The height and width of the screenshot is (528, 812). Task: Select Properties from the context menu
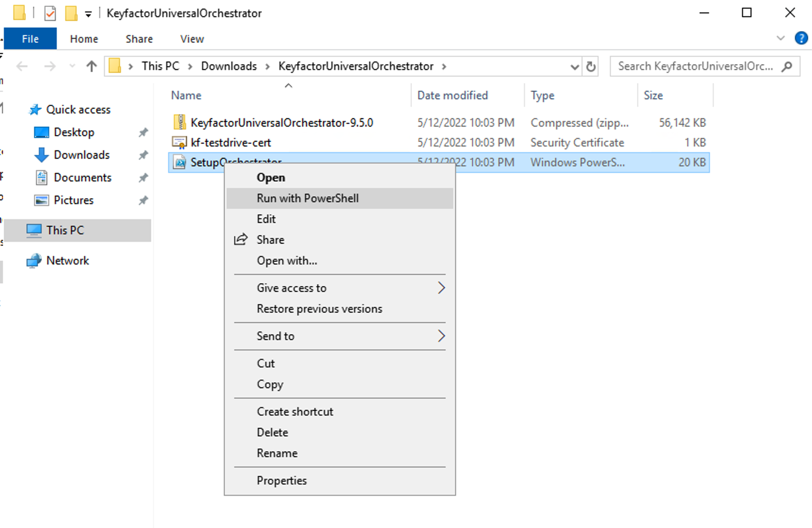pyautogui.click(x=281, y=480)
